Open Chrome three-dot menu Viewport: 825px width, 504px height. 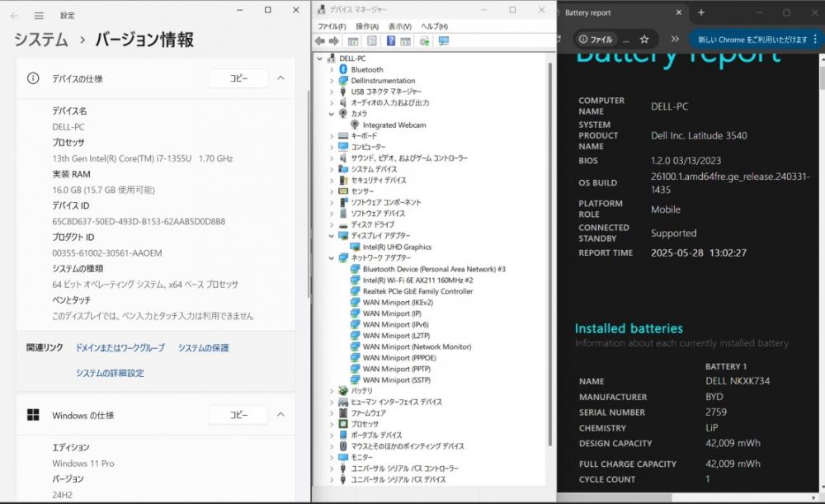815,39
